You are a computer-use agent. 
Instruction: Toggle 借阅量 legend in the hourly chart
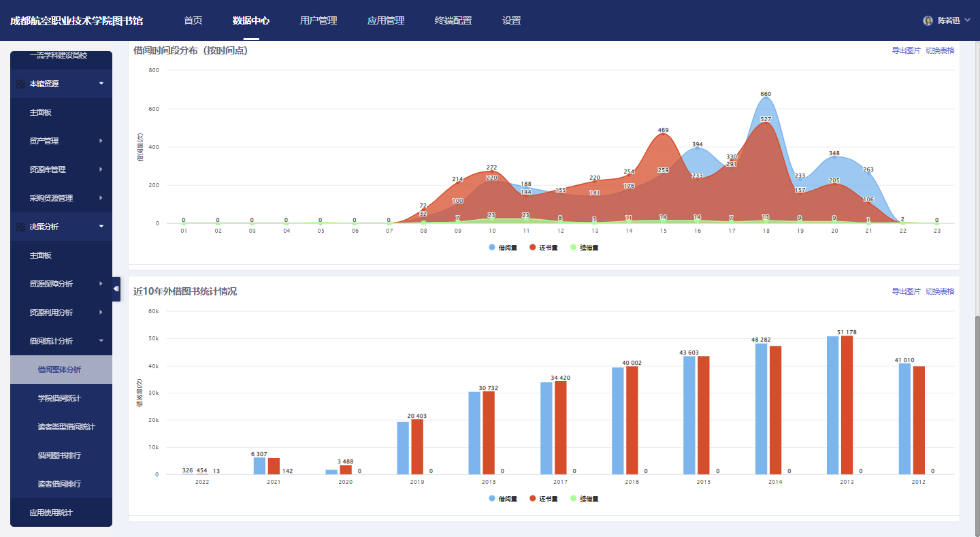click(503, 248)
